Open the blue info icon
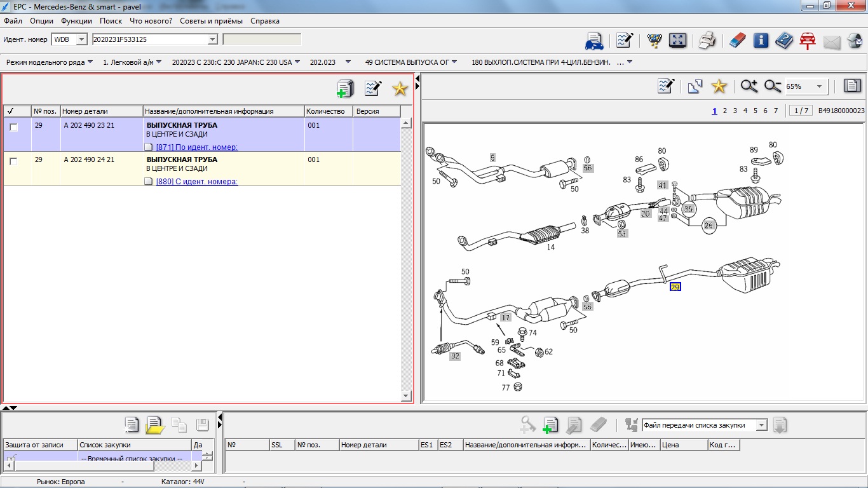This screenshot has width=868, height=488. [x=761, y=41]
